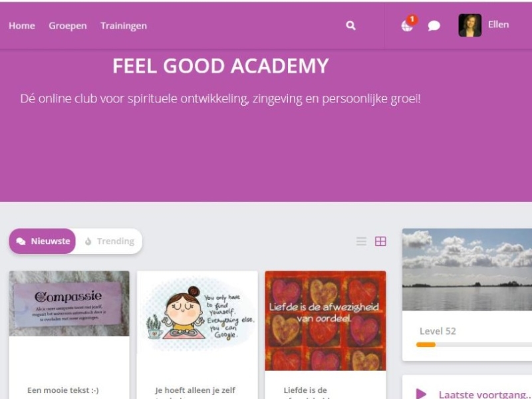
Task: Open the red hearts Liefde thumbnail
Action: point(325,321)
